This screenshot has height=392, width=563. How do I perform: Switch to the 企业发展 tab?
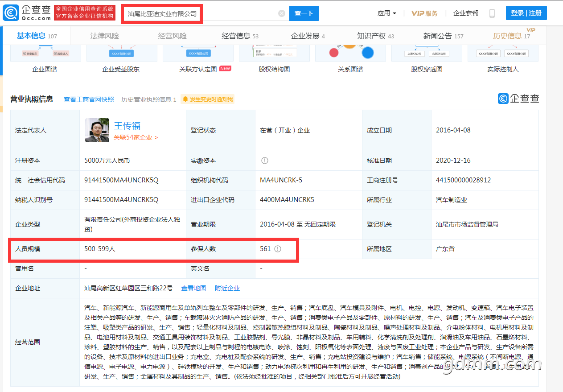coord(308,36)
